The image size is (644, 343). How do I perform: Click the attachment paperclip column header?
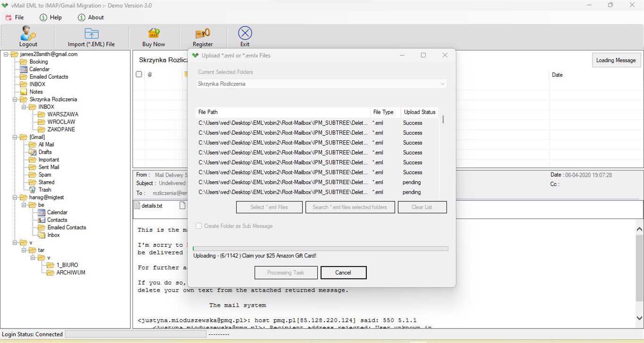(x=149, y=74)
